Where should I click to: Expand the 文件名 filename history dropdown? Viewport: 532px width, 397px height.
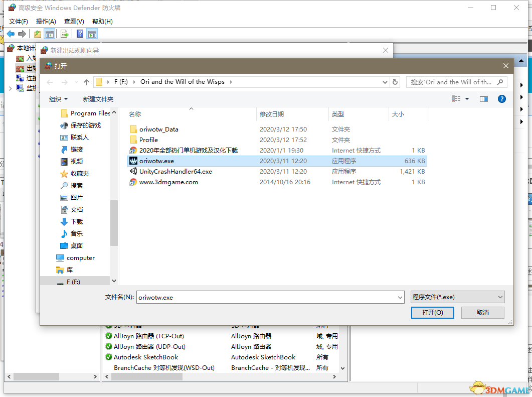pyautogui.click(x=400, y=297)
